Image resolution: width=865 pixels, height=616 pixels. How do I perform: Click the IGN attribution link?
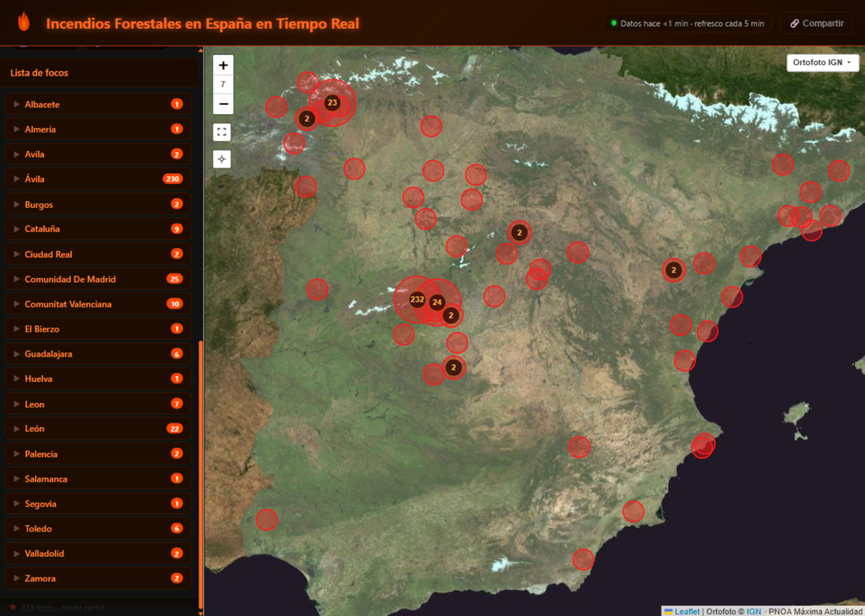coord(753,611)
